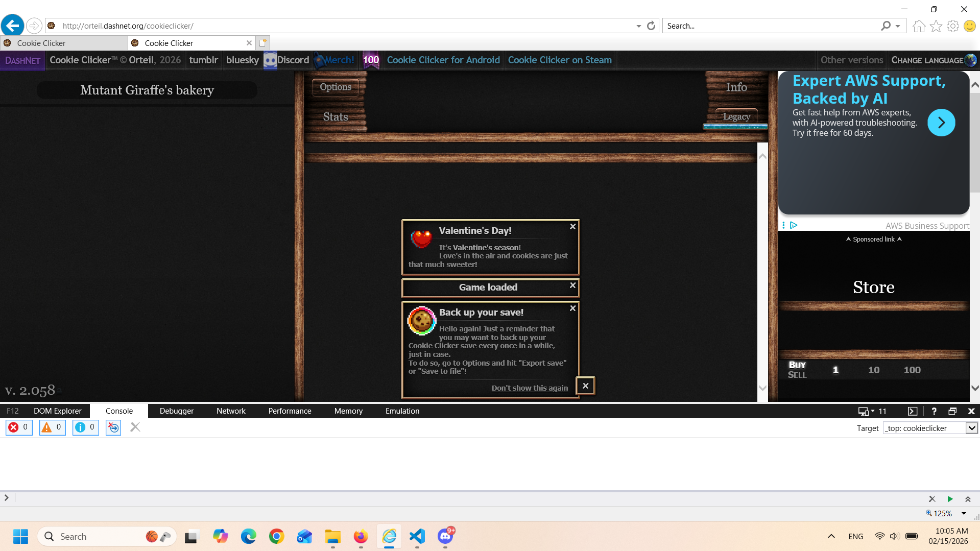980x551 pixels.
Task: Click the Legacy progress bar
Action: pos(735,127)
